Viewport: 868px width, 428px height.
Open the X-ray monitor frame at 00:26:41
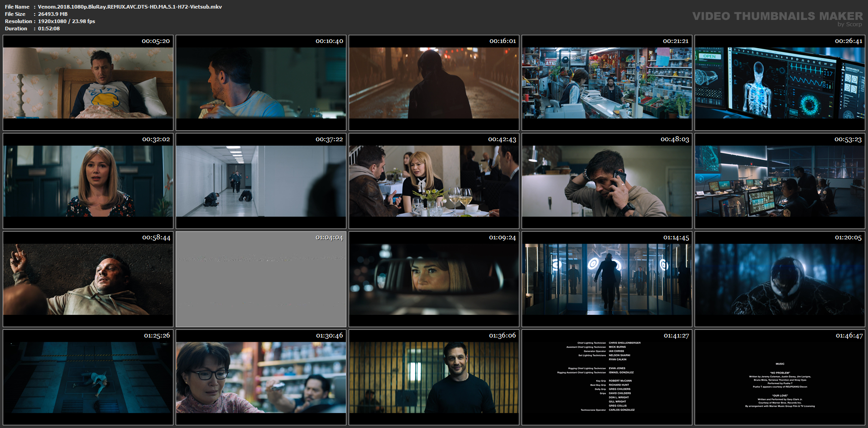780,83
